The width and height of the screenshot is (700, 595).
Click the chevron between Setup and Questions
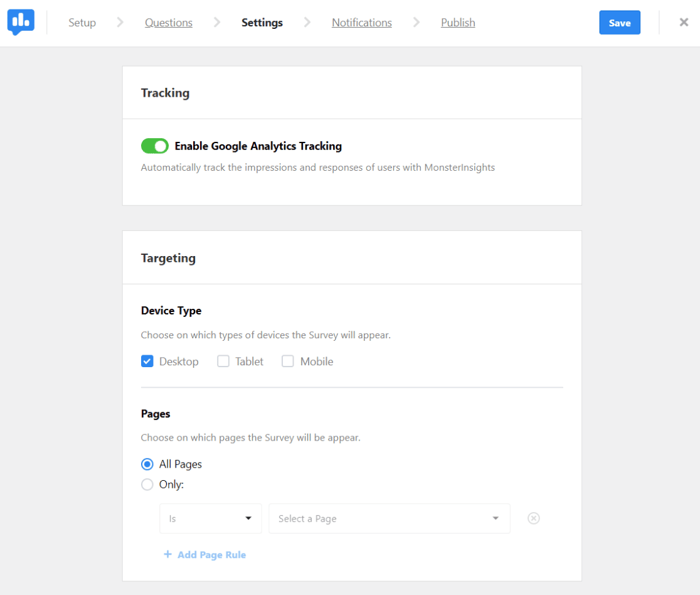(x=120, y=22)
